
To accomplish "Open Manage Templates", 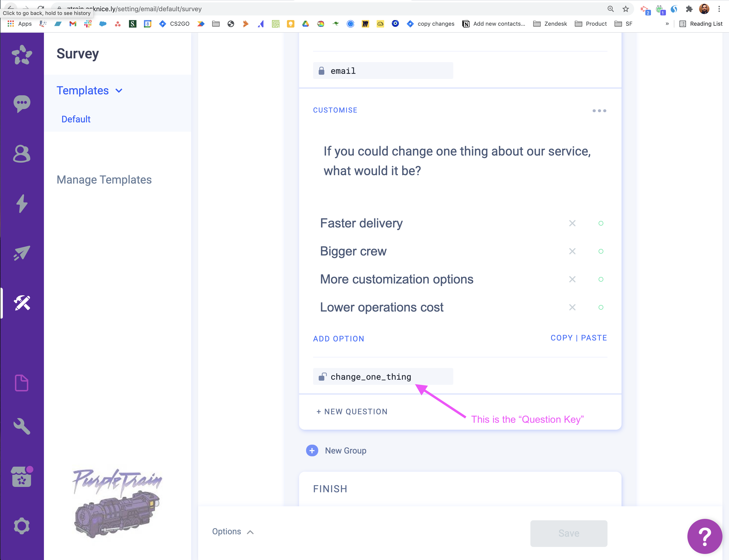I will (104, 180).
